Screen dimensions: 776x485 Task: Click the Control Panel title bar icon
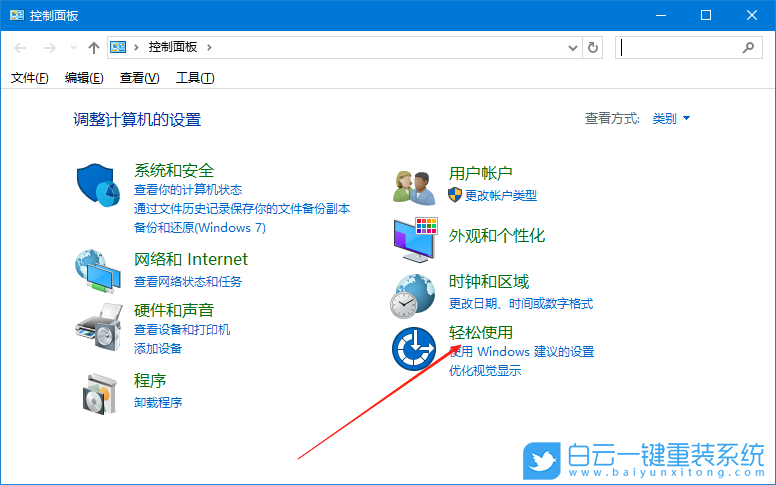pos(17,15)
